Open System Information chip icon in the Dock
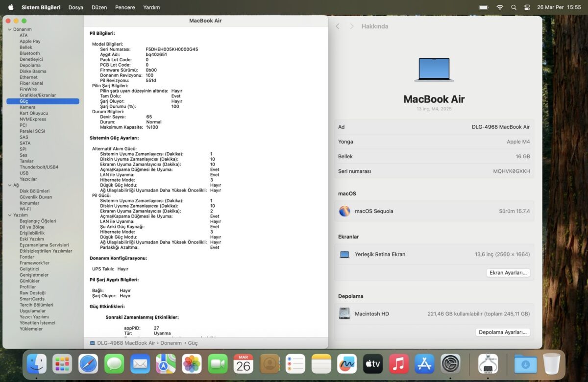The height and width of the screenshot is (382, 588). 488,364
